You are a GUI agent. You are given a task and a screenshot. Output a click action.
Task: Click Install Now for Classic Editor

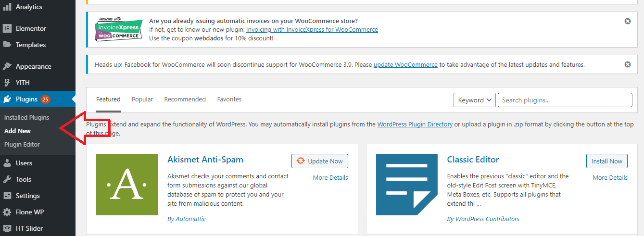(x=607, y=161)
